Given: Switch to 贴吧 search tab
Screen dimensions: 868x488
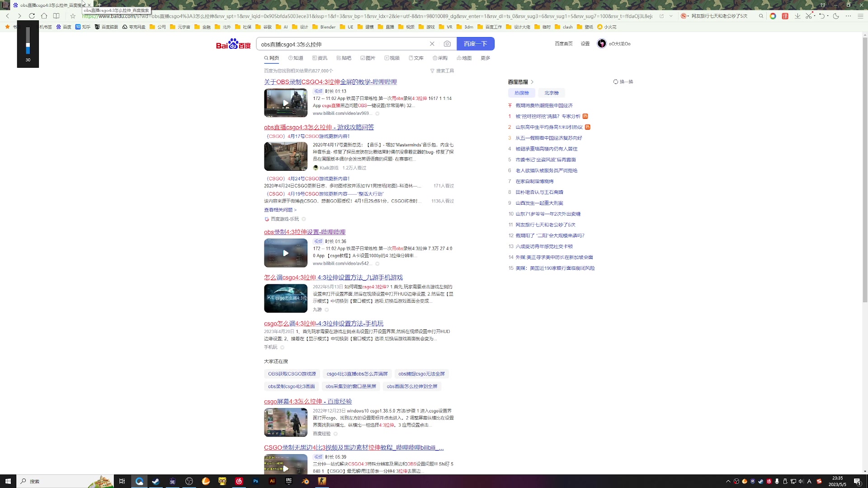Looking at the screenshot, I should (x=344, y=58).
